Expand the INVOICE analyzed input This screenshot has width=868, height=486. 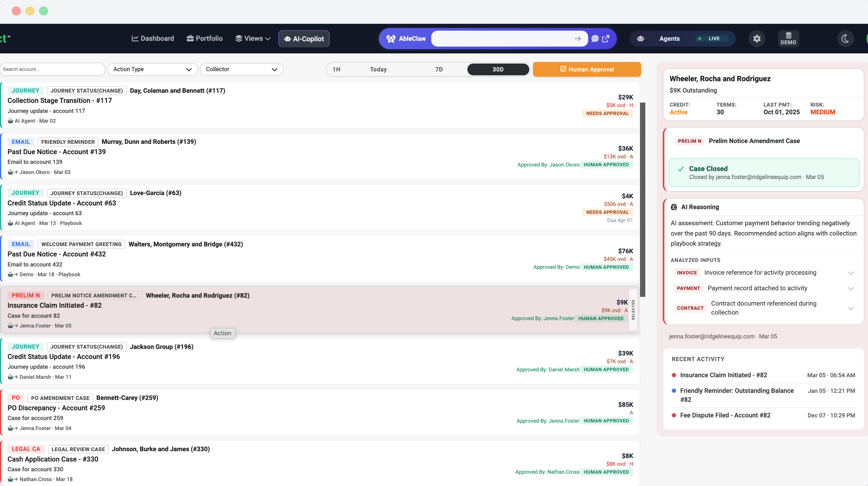(x=851, y=273)
